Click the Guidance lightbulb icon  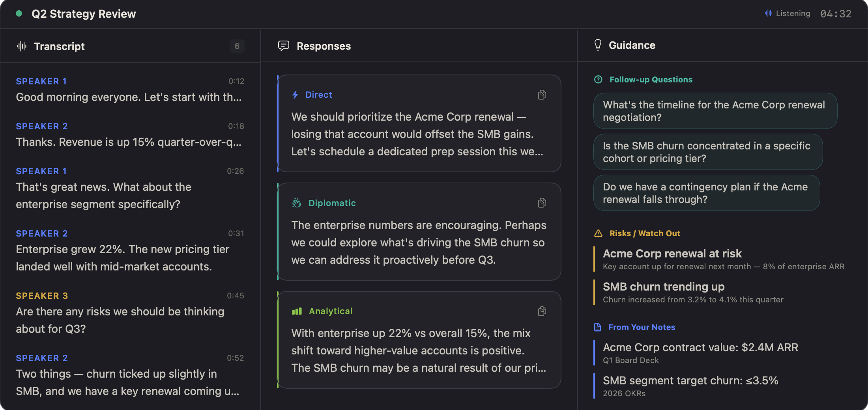598,45
